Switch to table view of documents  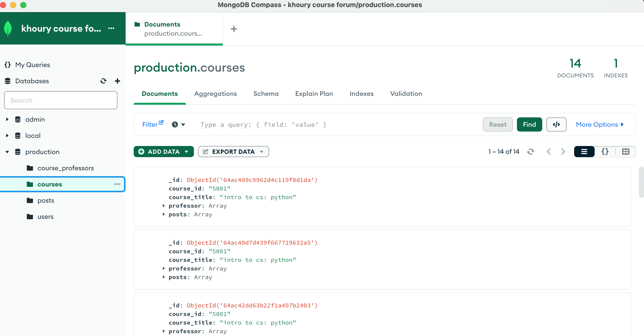(626, 152)
